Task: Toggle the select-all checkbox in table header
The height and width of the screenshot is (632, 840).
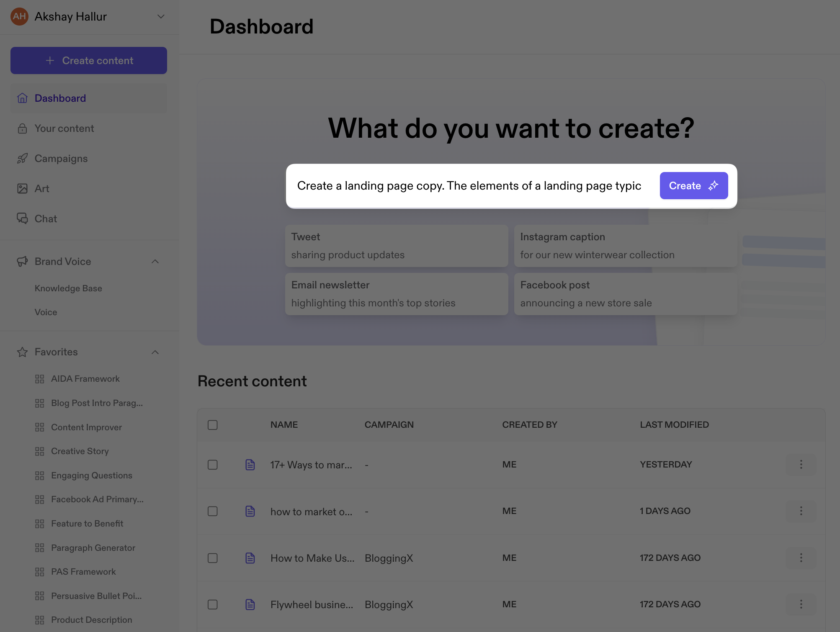Action: tap(213, 425)
